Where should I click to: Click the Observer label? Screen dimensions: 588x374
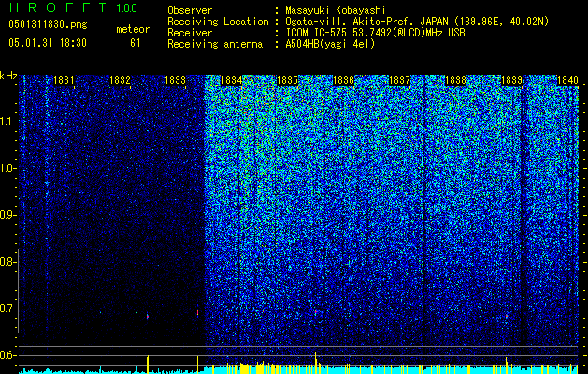(x=190, y=10)
